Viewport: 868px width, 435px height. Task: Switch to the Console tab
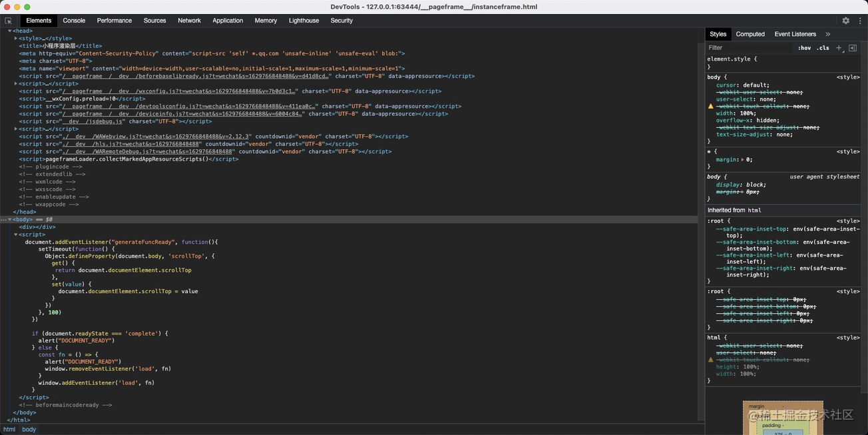74,21
